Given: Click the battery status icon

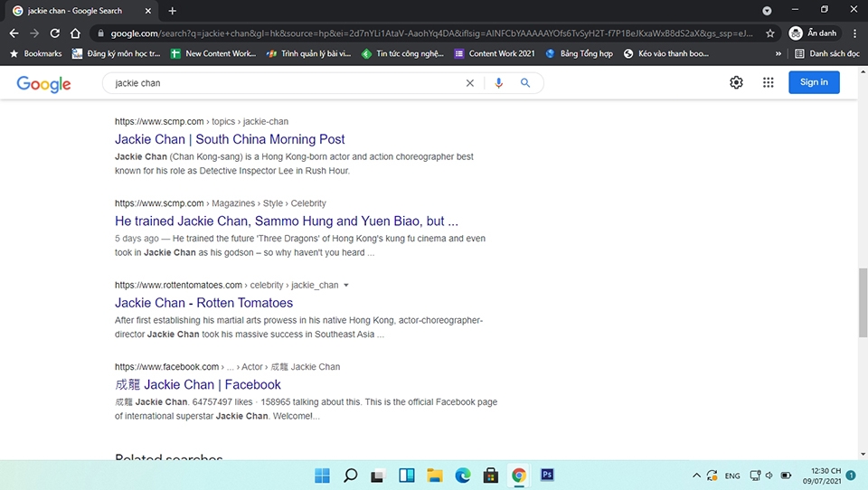Looking at the screenshot, I should (x=786, y=476).
